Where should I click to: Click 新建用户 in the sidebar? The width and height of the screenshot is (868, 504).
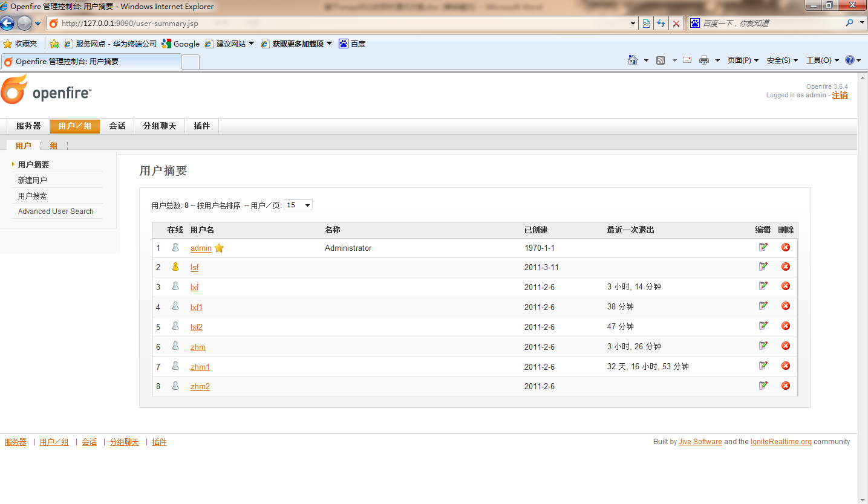(x=33, y=180)
